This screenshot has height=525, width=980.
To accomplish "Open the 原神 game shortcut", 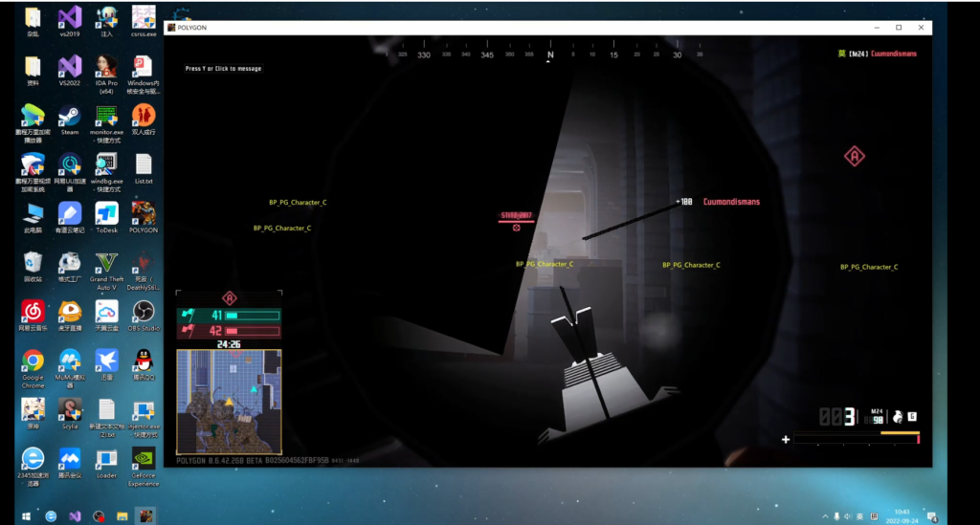I will [33, 413].
